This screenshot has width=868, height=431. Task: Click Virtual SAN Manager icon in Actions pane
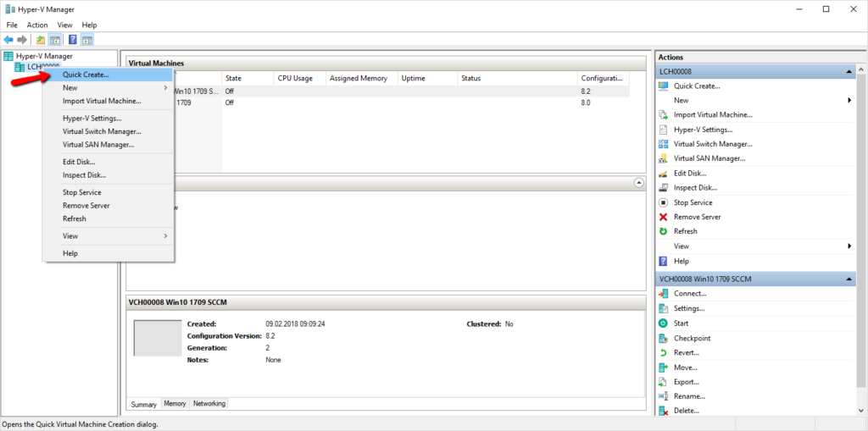(x=663, y=158)
